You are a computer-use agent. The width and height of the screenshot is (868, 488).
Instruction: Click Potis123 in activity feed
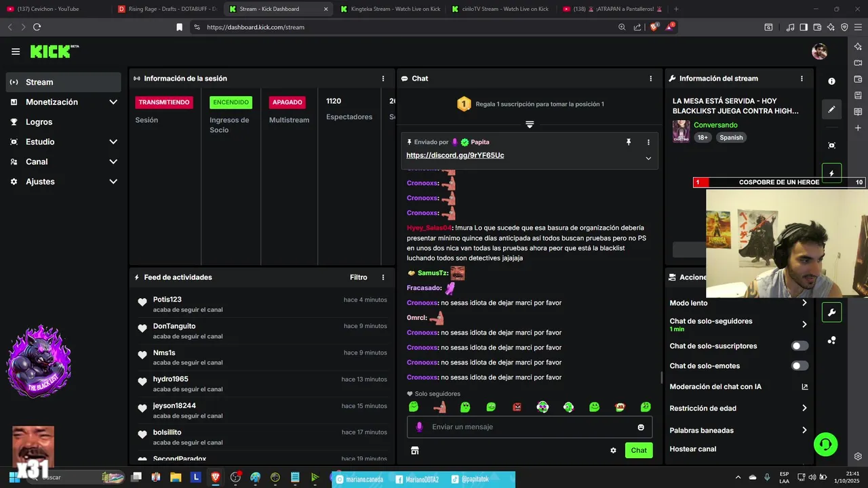167,300
